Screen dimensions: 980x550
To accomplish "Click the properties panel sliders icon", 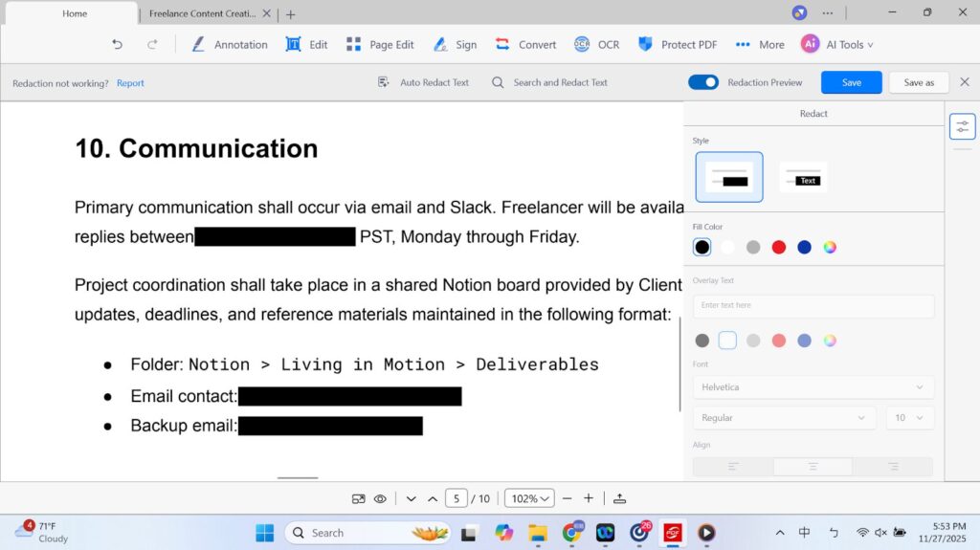I will tap(962, 126).
